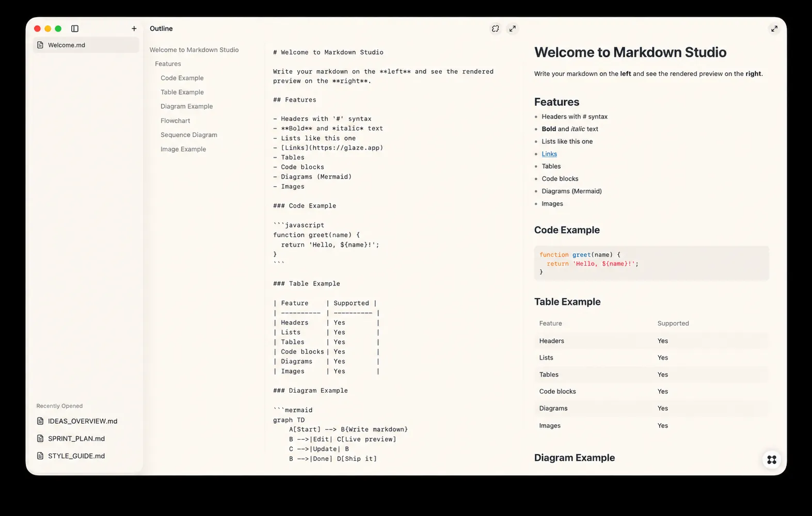Image resolution: width=812 pixels, height=516 pixels.
Task: Click the Headers cell in the preview table
Action: [551, 341]
